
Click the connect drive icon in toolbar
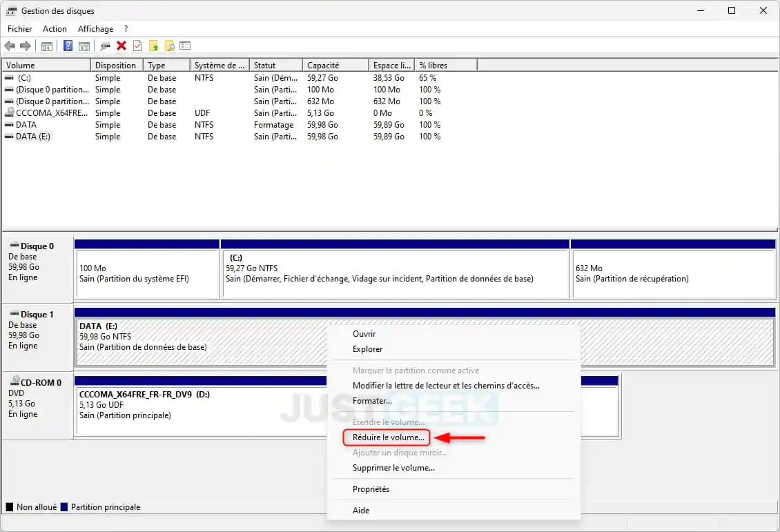click(105, 46)
